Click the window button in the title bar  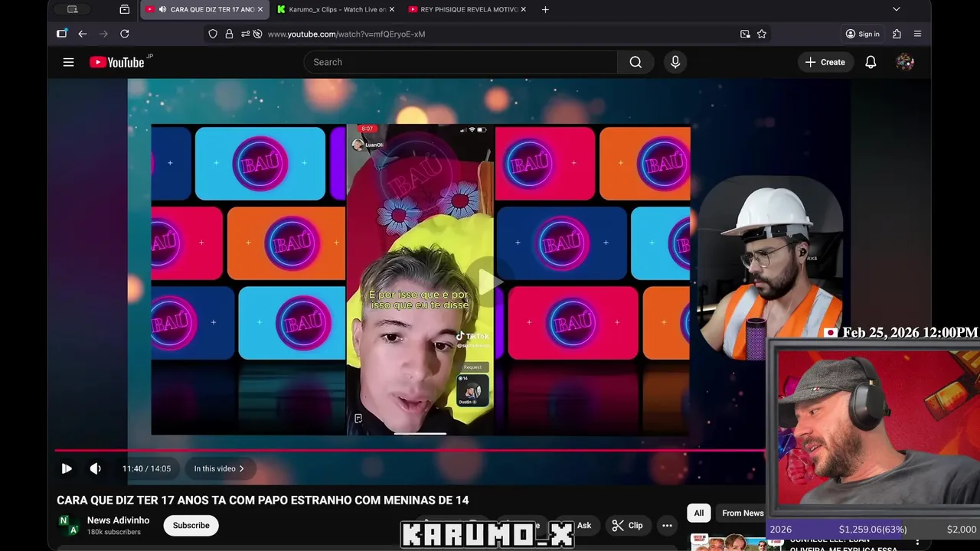tap(73, 9)
